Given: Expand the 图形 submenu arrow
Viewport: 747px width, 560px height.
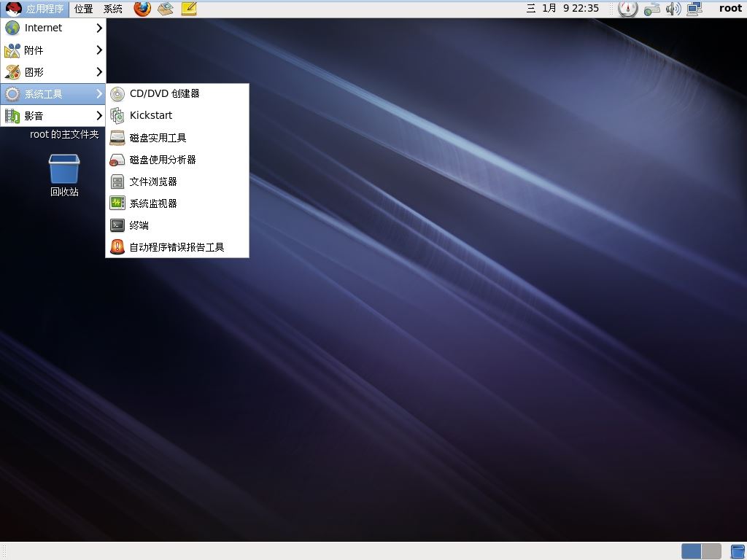Looking at the screenshot, I should click(x=99, y=72).
